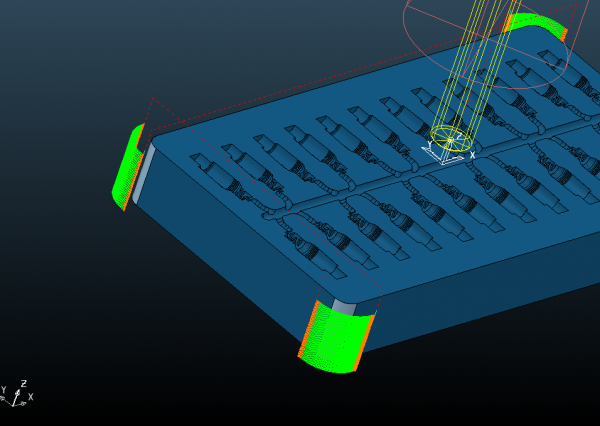Select the green toolpath at left corner

[x=128, y=167]
